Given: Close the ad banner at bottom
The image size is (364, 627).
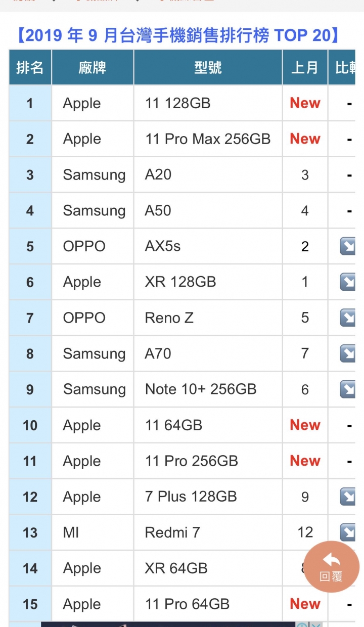Looking at the screenshot, I should pos(315,624).
